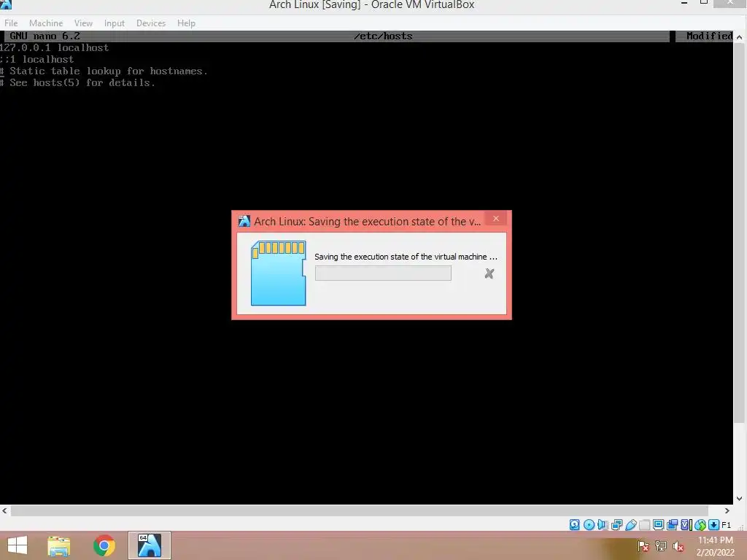Viewport: 747px width, 560px height.
Task: Click the mouse integration status icon
Action: [700, 525]
